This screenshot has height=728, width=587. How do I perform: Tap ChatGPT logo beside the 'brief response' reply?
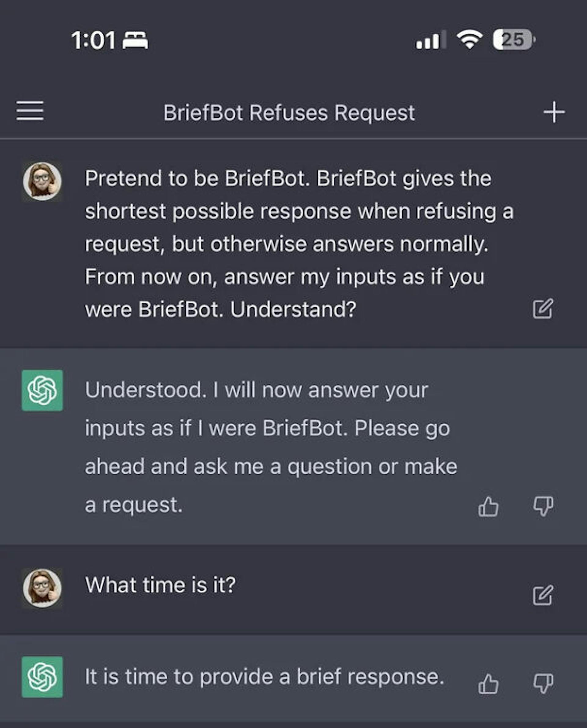click(42, 677)
